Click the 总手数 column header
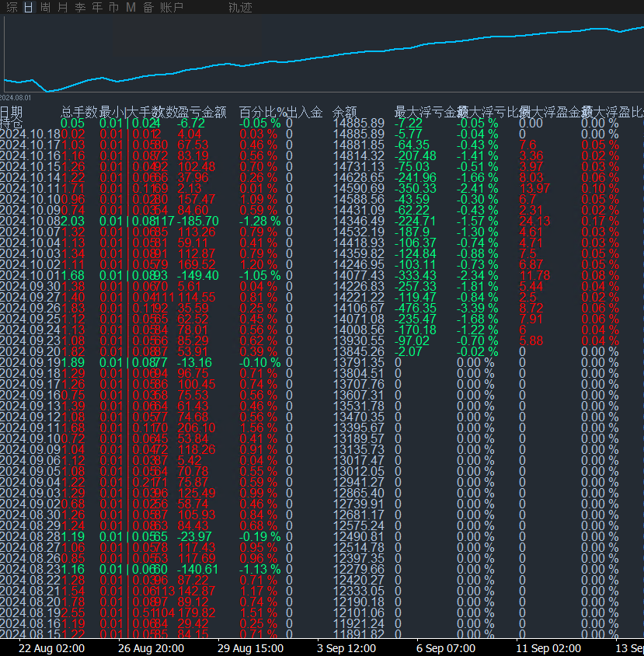 (79, 112)
